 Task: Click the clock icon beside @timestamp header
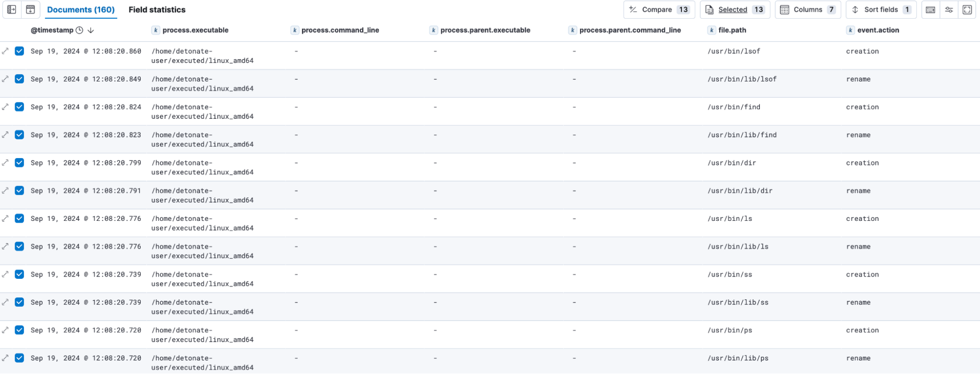click(79, 30)
